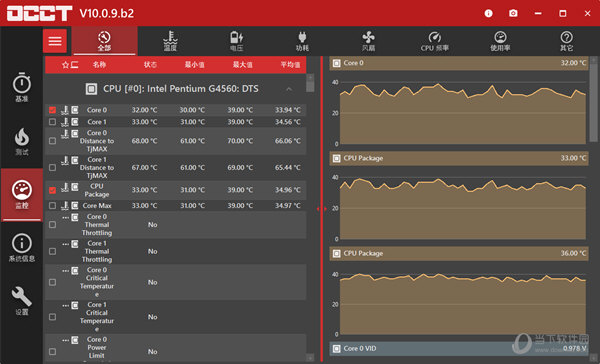Enable the Core 1 checkbox
Screen dimensions: 600x364
(52, 122)
